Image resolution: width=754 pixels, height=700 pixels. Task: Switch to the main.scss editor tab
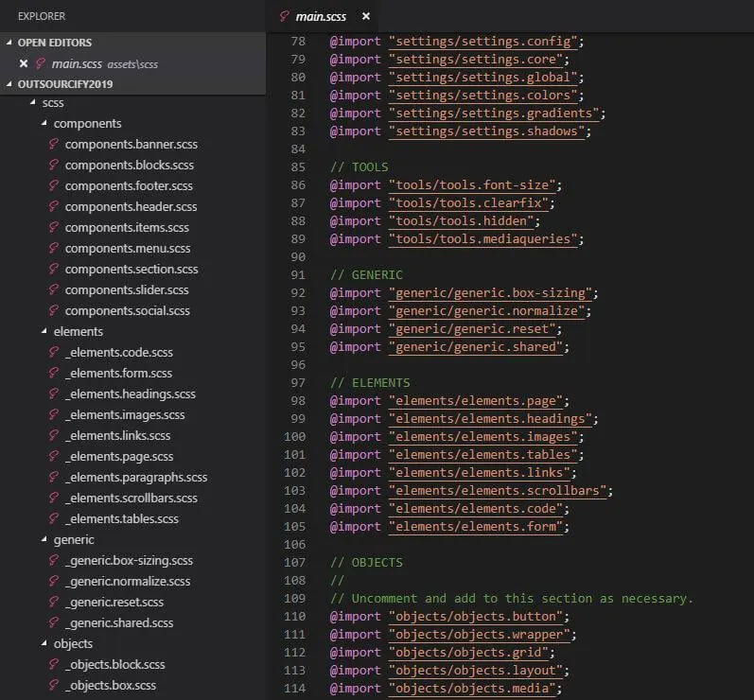pos(321,17)
